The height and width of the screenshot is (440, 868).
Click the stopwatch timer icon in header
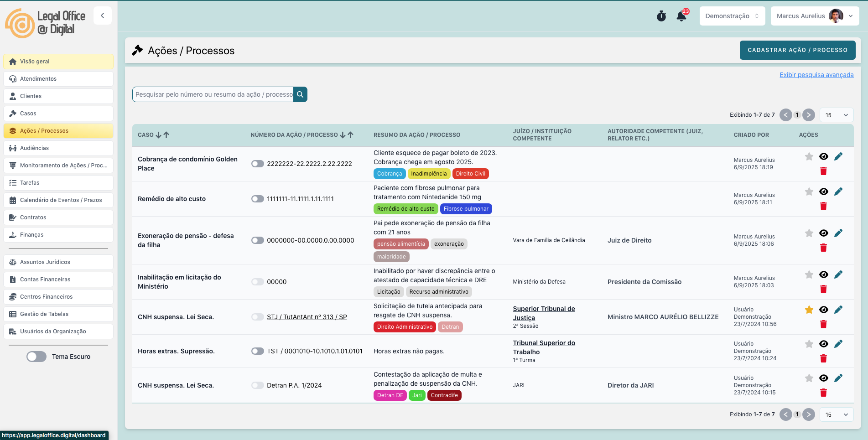661,16
